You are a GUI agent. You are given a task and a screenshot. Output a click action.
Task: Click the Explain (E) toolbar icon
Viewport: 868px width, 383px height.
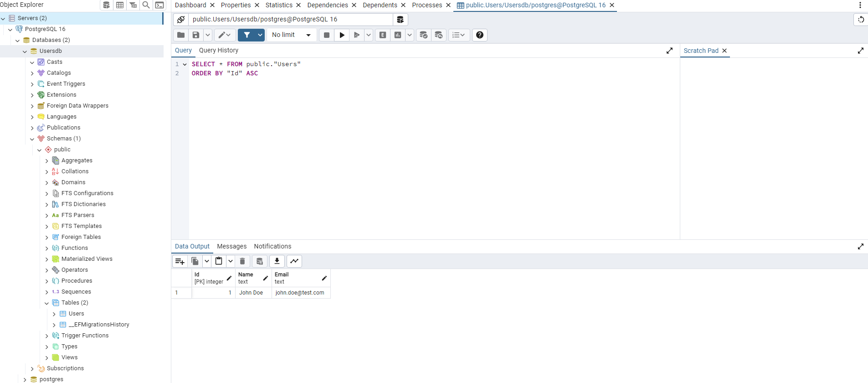click(383, 35)
